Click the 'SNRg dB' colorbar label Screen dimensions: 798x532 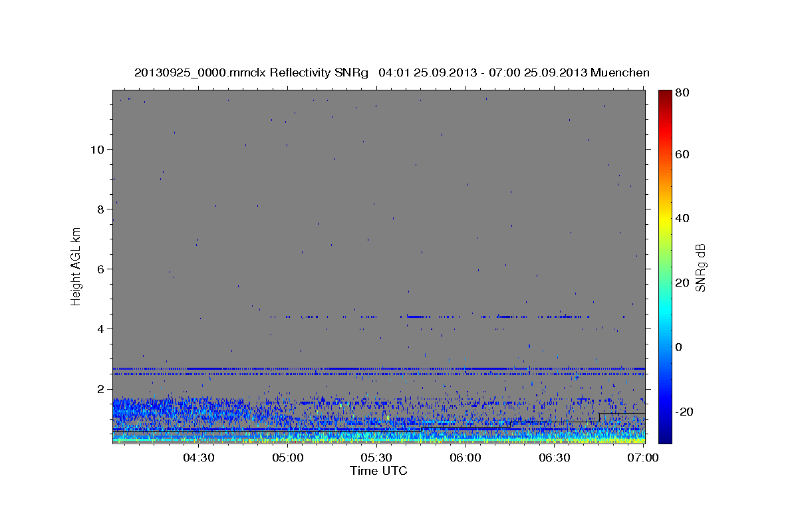click(700, 268)
